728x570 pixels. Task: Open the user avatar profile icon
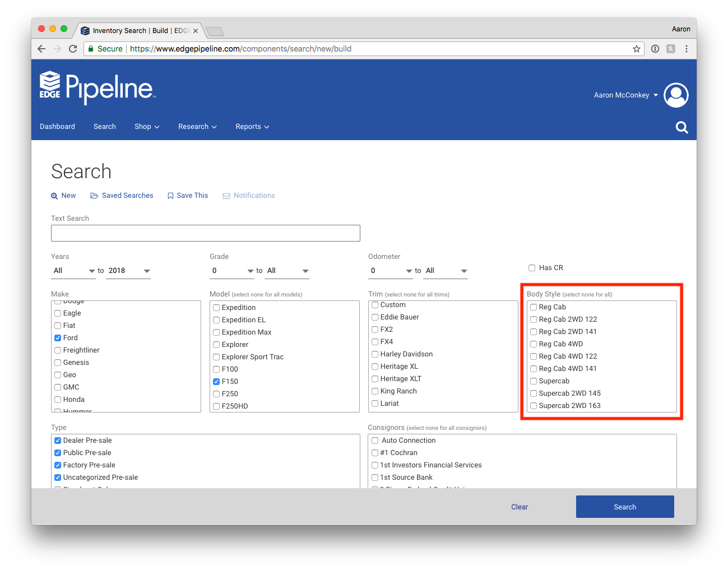(x=676, y=95)
